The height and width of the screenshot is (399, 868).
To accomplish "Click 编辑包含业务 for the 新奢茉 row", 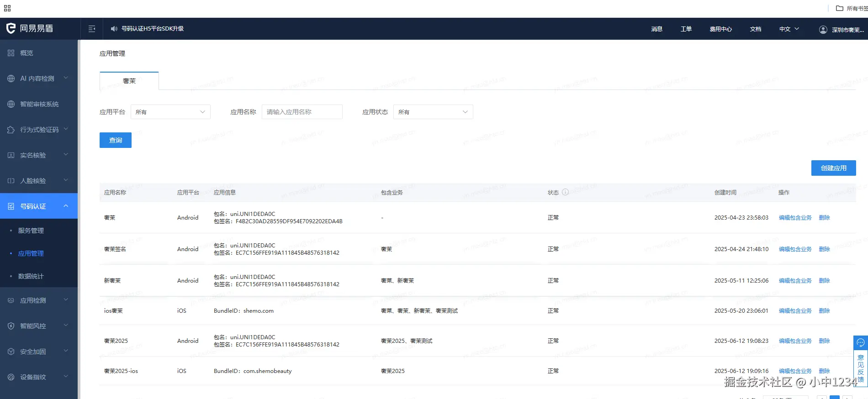I will click(795, 281).
